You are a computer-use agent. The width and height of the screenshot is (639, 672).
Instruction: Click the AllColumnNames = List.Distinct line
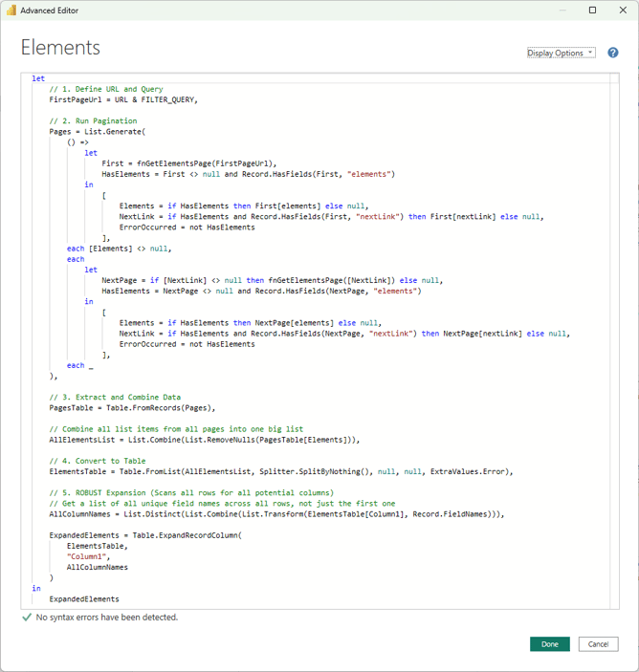click(x=260, y=513)
